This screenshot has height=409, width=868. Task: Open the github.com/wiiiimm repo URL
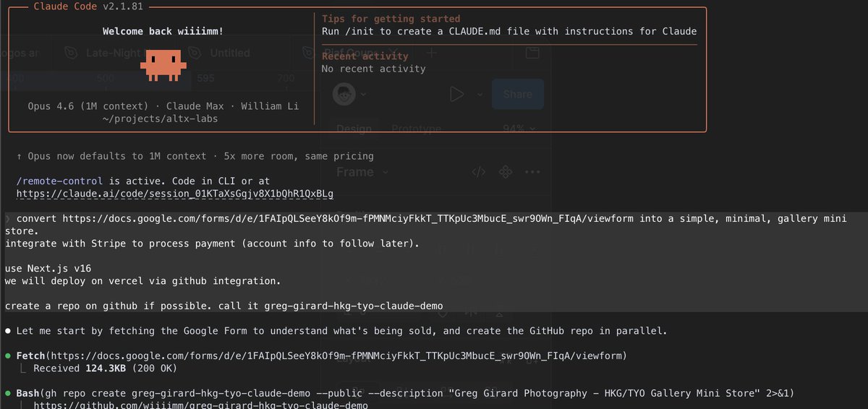coord(201,405)
